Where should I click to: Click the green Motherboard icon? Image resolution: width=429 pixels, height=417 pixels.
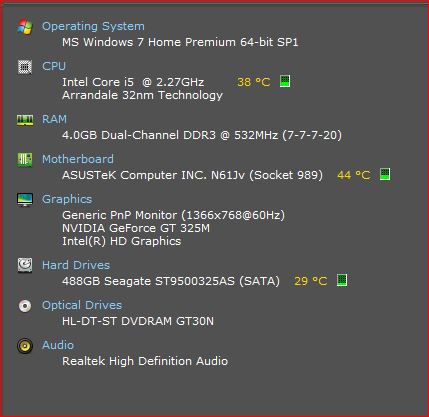click(x=25, y=160)
